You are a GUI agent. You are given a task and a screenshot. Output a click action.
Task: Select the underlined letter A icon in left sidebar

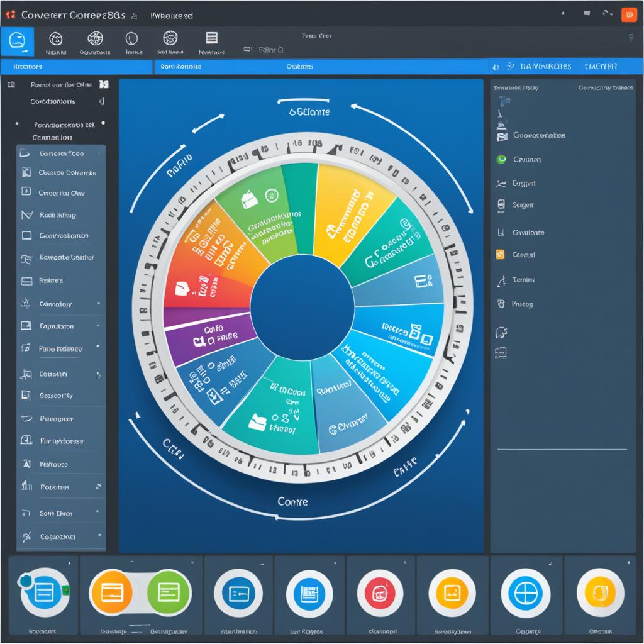(26, 464)
